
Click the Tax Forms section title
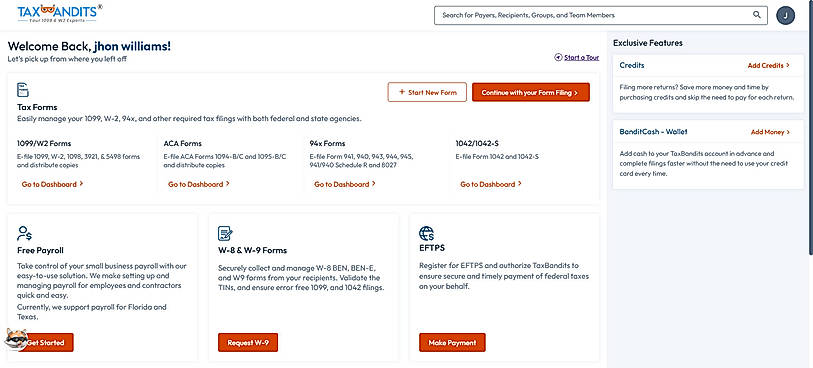[37, 107]
